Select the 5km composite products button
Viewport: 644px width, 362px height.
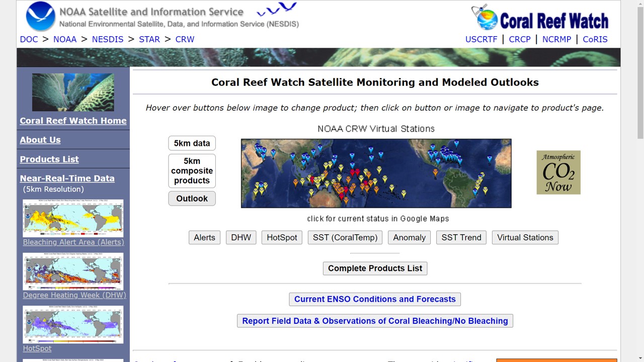click(192, 171)
